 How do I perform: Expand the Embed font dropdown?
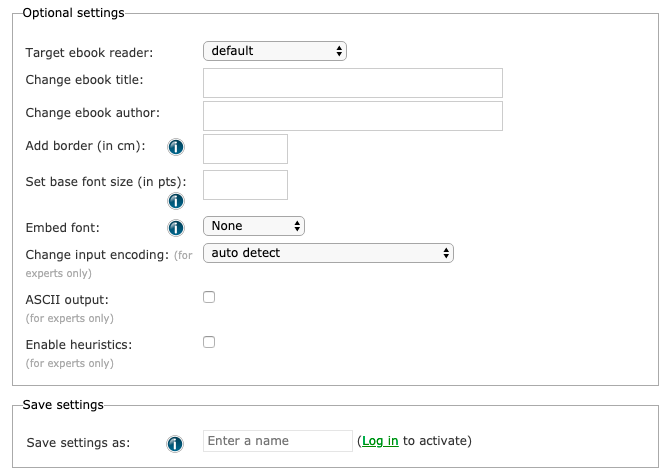(254, 226)
